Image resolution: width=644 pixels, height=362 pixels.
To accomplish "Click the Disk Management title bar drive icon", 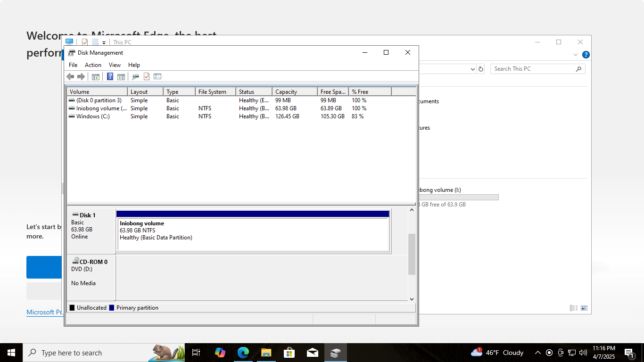I will [x=72, y=53].
